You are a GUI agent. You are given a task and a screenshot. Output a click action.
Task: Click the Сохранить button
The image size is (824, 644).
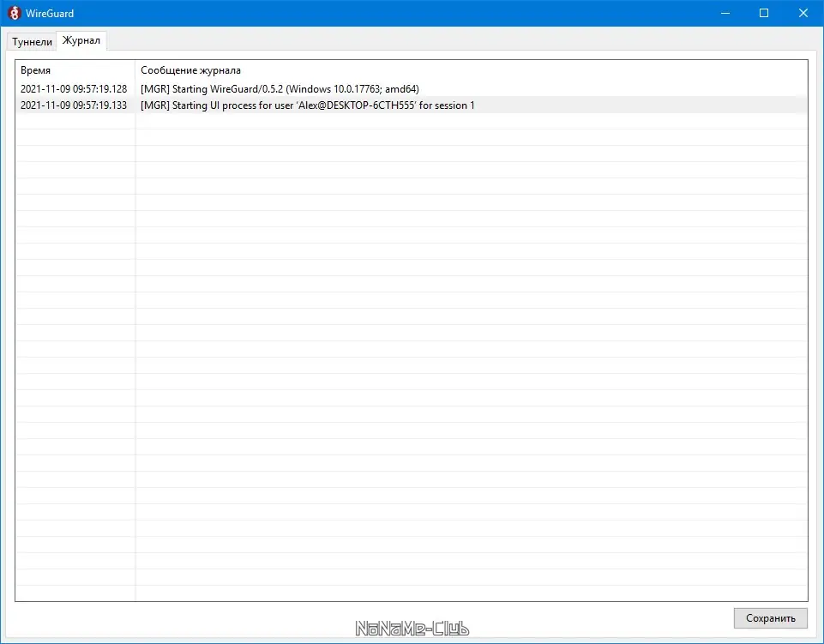point(770,618)
